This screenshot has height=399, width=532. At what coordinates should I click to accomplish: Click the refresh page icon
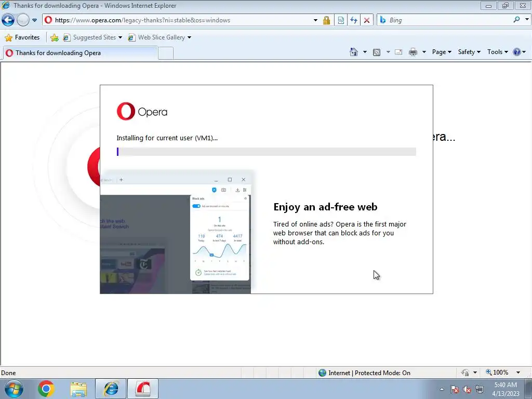click(x=353, y=20)
